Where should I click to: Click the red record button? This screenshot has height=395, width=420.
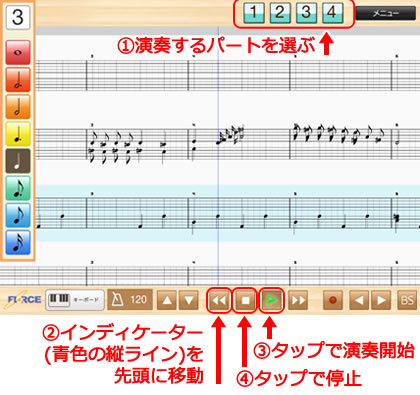(x=333, y=300)
